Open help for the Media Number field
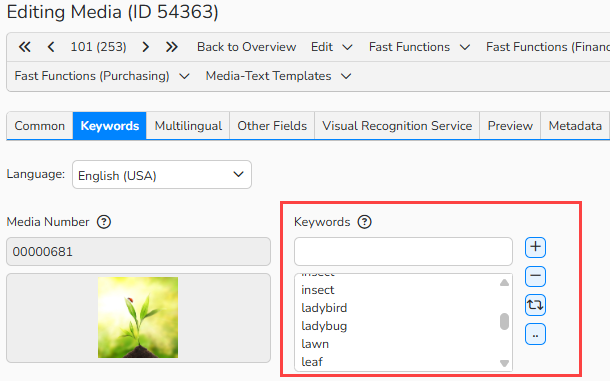 tap(104, 222)
